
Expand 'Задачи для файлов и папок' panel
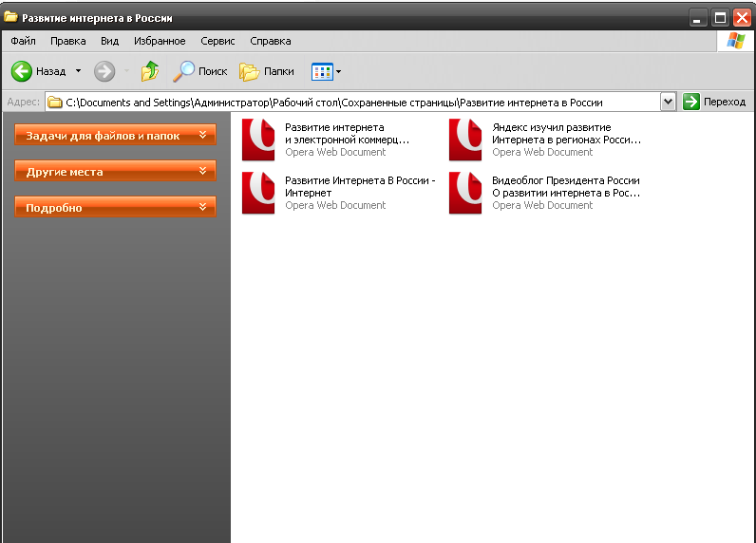(115, 135)
